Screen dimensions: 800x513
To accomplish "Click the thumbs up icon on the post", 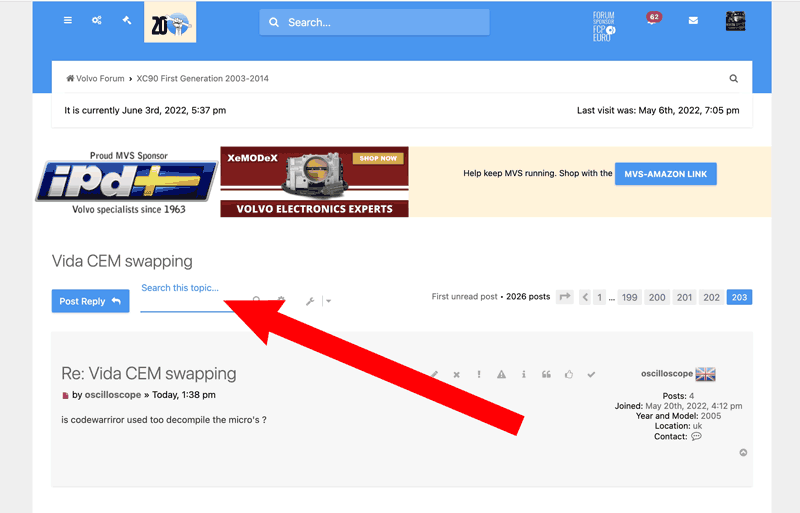I will tap(568, 374).
